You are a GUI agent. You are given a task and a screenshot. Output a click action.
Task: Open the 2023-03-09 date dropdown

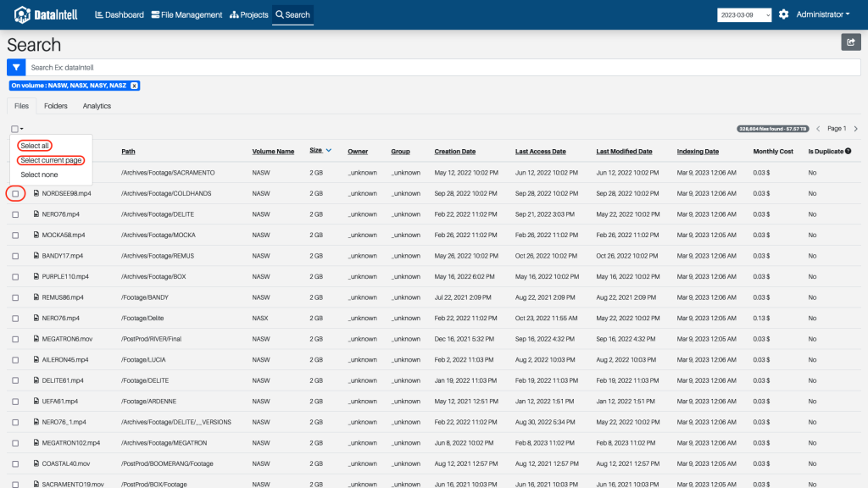[x=744, y=15]
